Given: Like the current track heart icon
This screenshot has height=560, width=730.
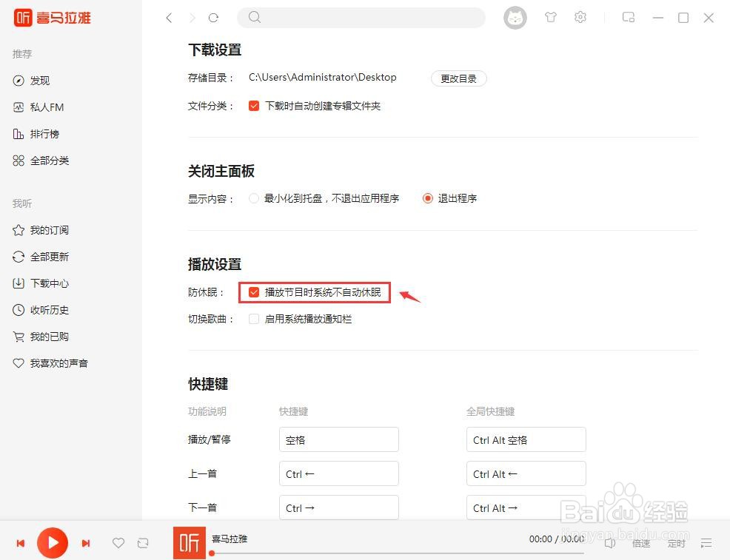Looking at the screenshot, I should coord(118,543).
